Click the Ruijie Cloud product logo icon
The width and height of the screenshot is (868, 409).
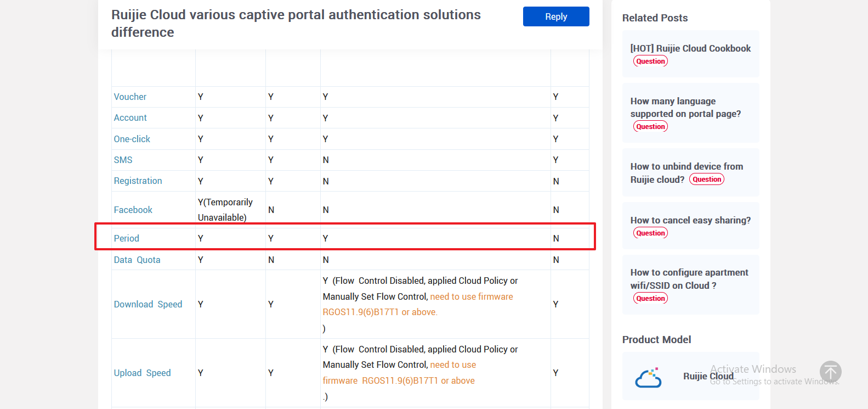(x=648, y=377)
